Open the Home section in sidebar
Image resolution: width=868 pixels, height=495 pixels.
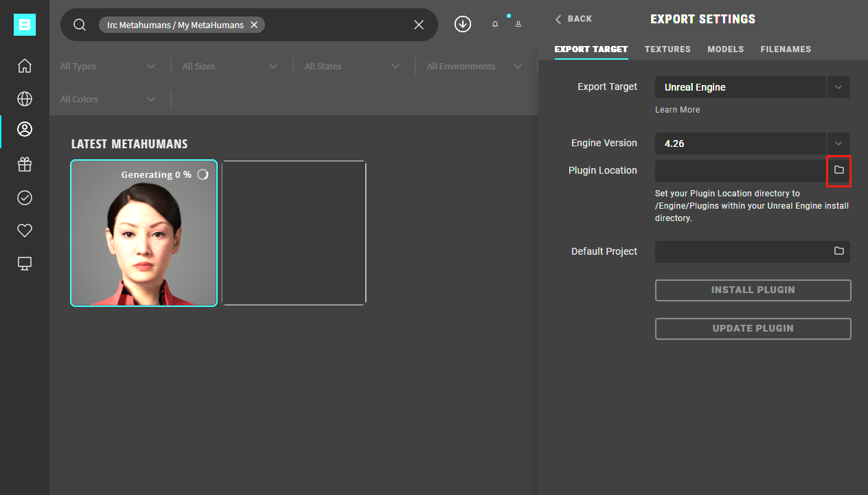click(x=25, y=66)
